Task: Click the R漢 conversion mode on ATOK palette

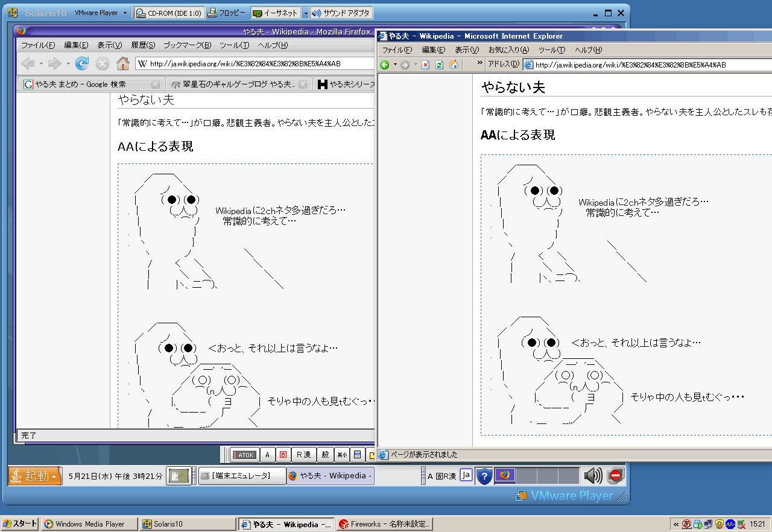Action: 303,455
